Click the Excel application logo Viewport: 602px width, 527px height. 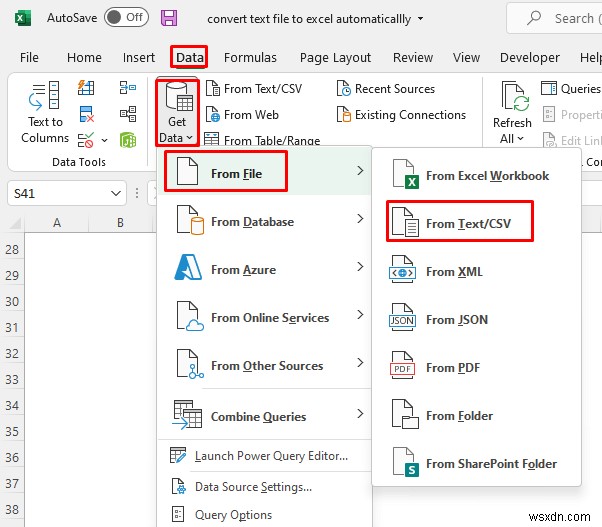point(23,18)
